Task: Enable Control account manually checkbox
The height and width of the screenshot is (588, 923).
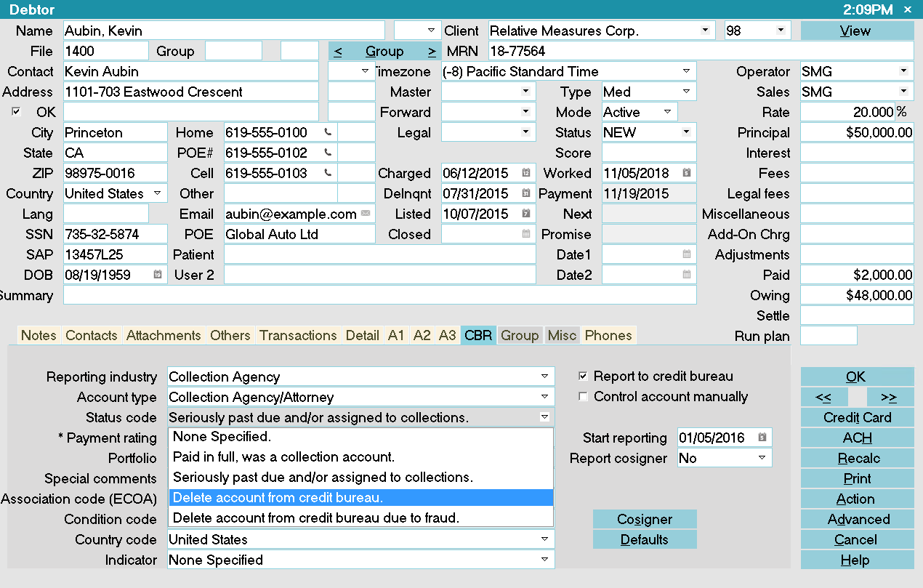Action: pos(583,397)
